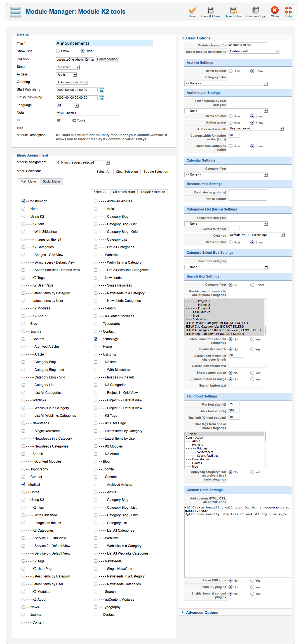Click the red Close icon
This screenshot has height=644, width=301.
[x=275, y=10]
